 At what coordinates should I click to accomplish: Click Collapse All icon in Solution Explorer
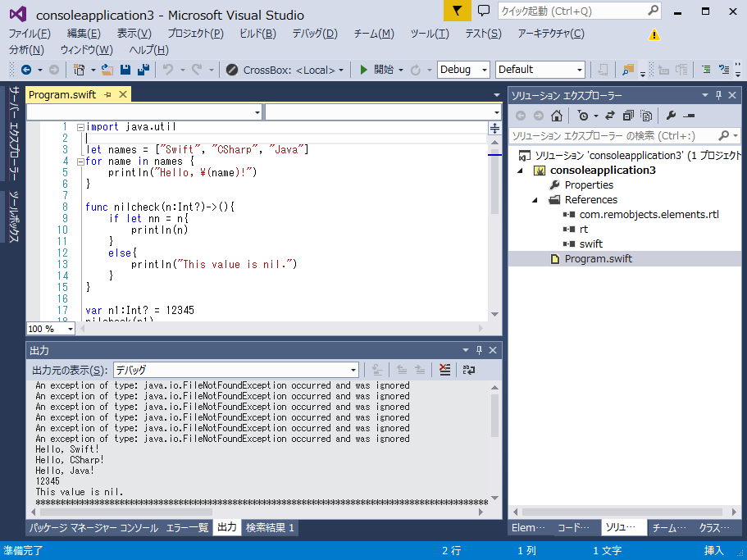tap(628, 116)
